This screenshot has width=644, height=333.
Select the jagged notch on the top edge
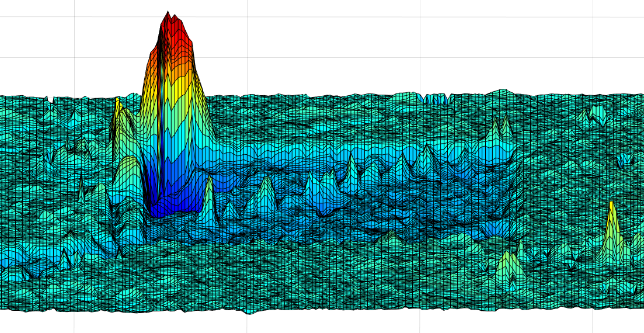tap(436, 99)
